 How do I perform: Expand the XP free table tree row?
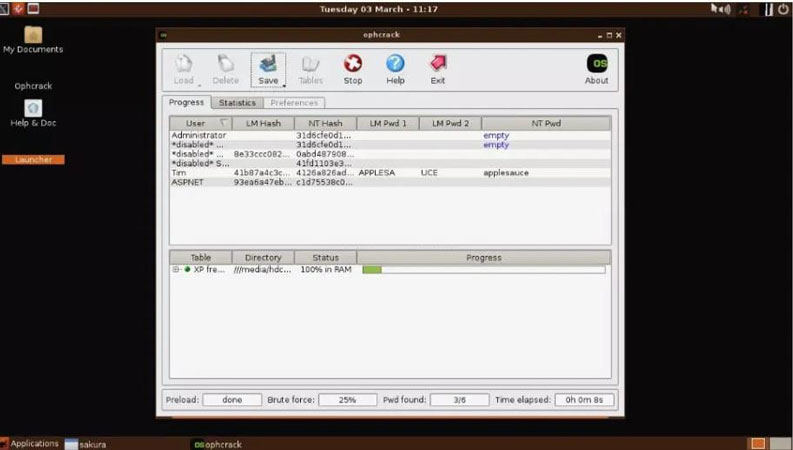pyautogui.click(x=175, y=269)
